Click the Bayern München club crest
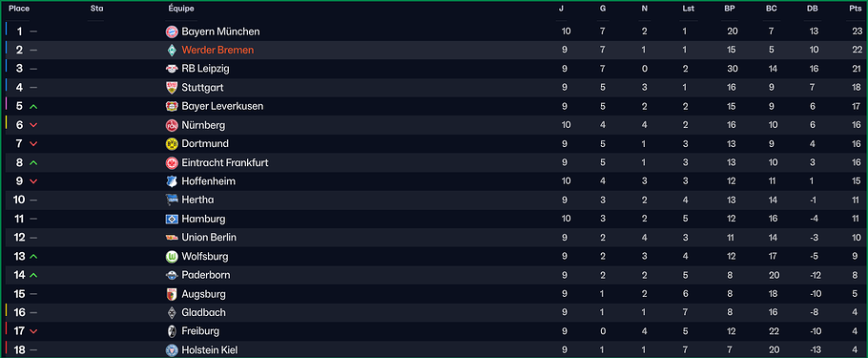Viewport: 868px width, 358px height. click(x=172, y=32)
